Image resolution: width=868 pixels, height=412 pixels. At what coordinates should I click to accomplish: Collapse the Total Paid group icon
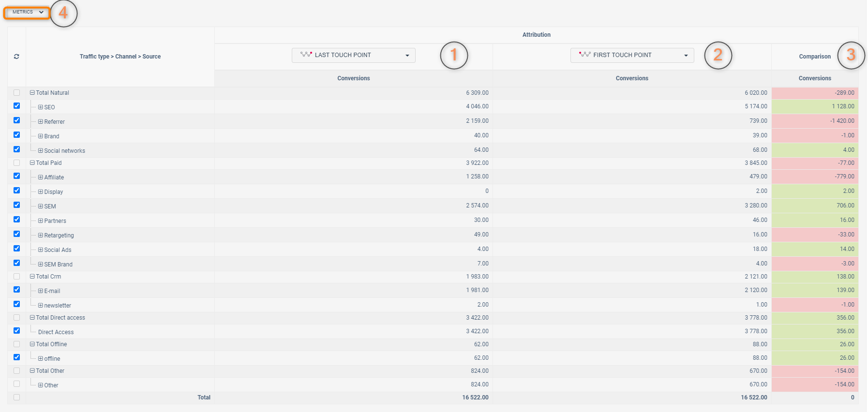[x=32, y=163]
